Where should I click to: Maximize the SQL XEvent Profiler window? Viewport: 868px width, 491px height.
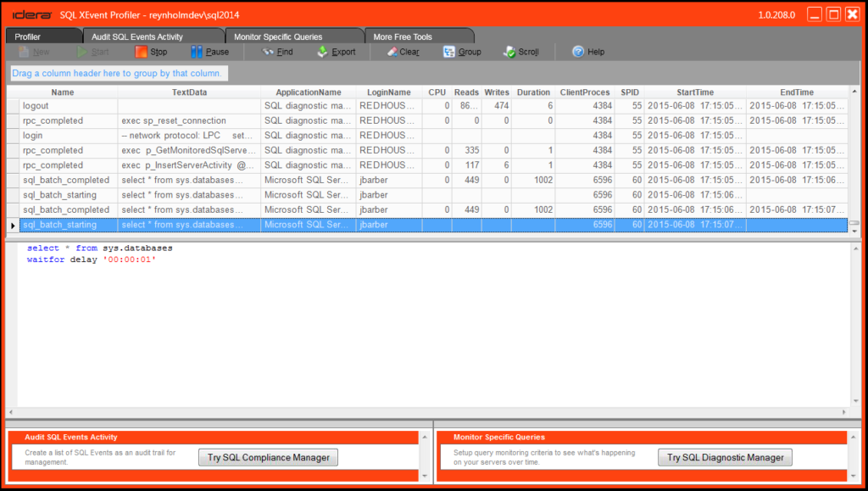pyautogui.click(x=834, y=14)
